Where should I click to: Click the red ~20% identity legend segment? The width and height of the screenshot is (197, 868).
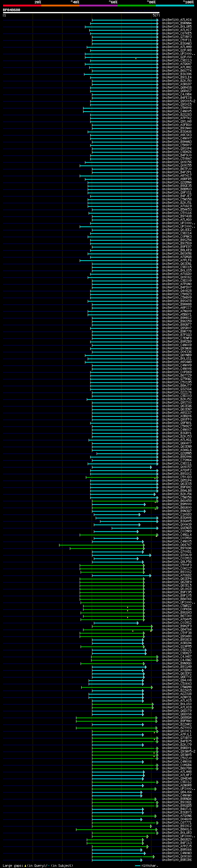point(22,6)
